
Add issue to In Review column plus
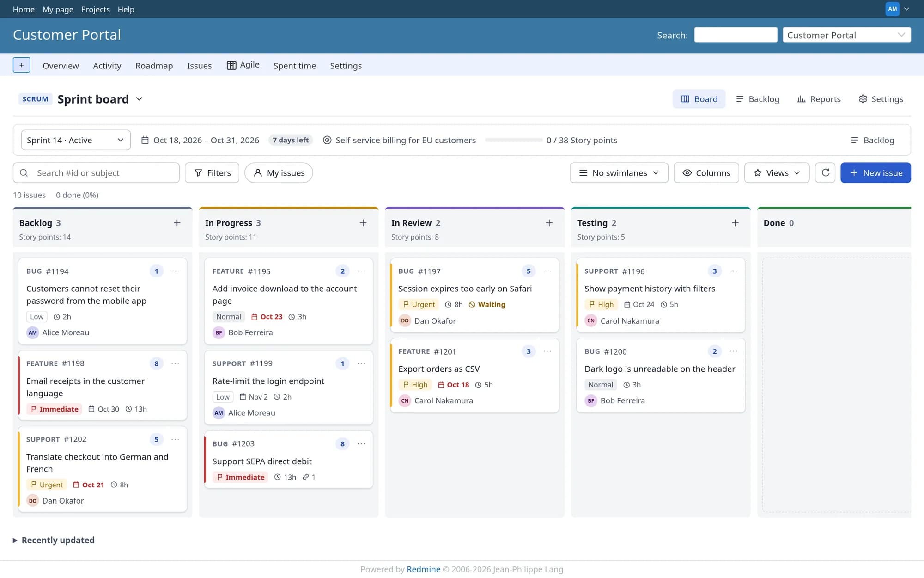pyautogui.click(x=549, y=223)
